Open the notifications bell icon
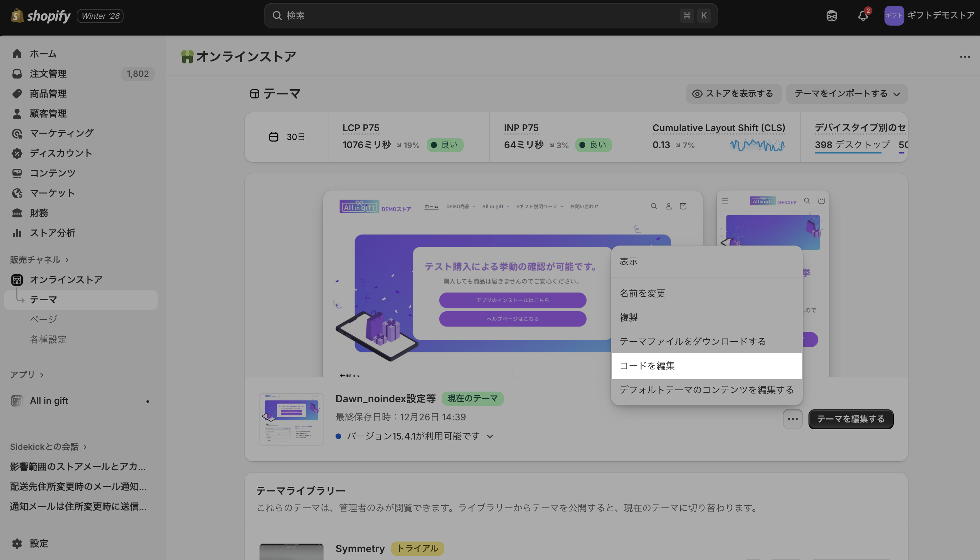 [x=863, y=16]
